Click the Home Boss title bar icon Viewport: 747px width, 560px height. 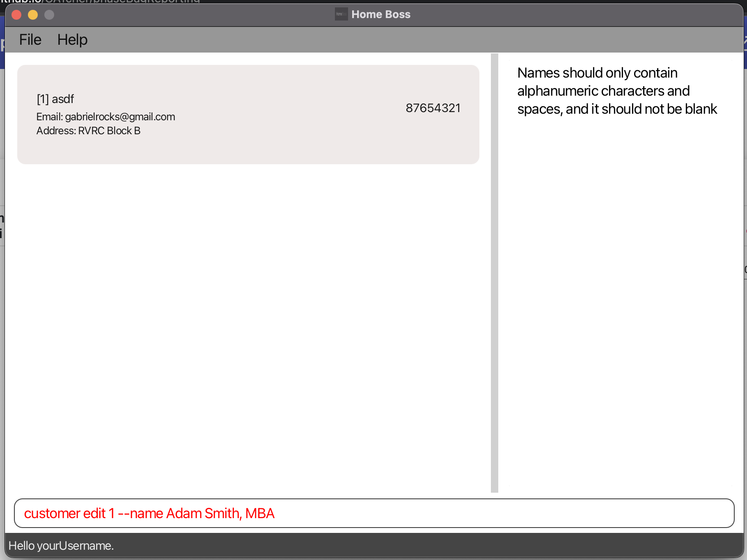point(341,14)
